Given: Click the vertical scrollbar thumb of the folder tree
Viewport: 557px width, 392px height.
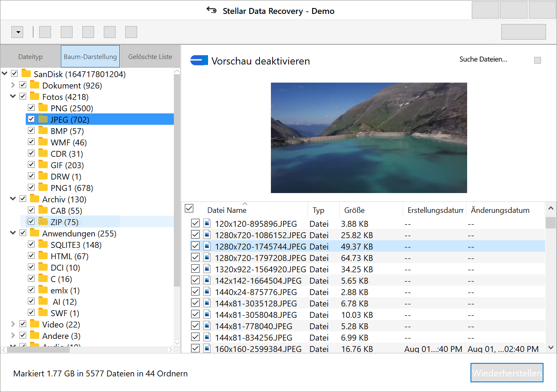Looking at the screenshot, I should click(177, 180).
